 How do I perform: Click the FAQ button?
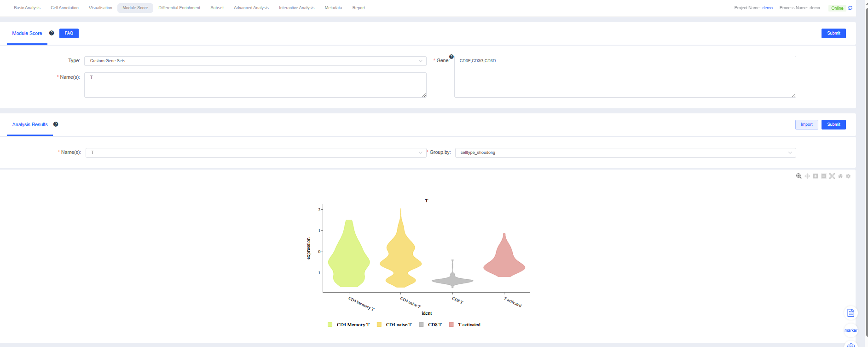[x=69, y=33]
